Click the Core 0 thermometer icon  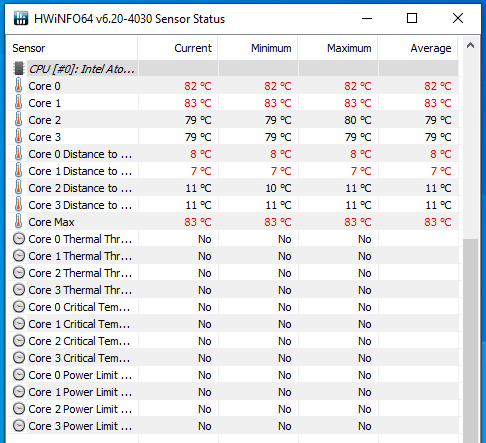click(19, 86)
